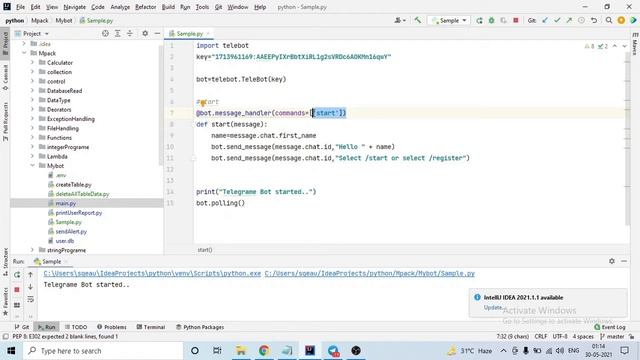This screenshot has width=640, height=360.
Task: Stop the program with the toolbar red square
Action: pyautogui.click(x=516, y=20)
